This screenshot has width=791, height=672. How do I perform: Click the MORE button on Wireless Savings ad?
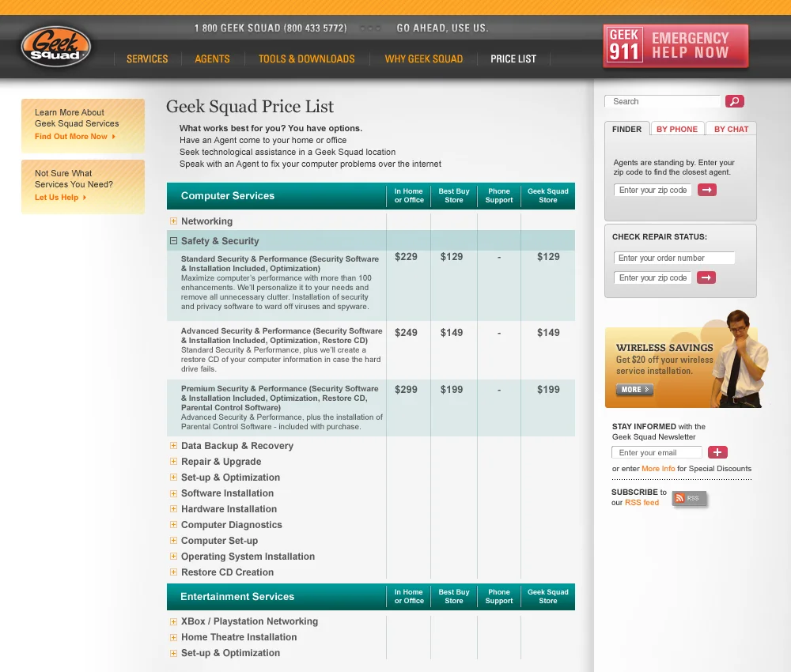coord(634,390)
